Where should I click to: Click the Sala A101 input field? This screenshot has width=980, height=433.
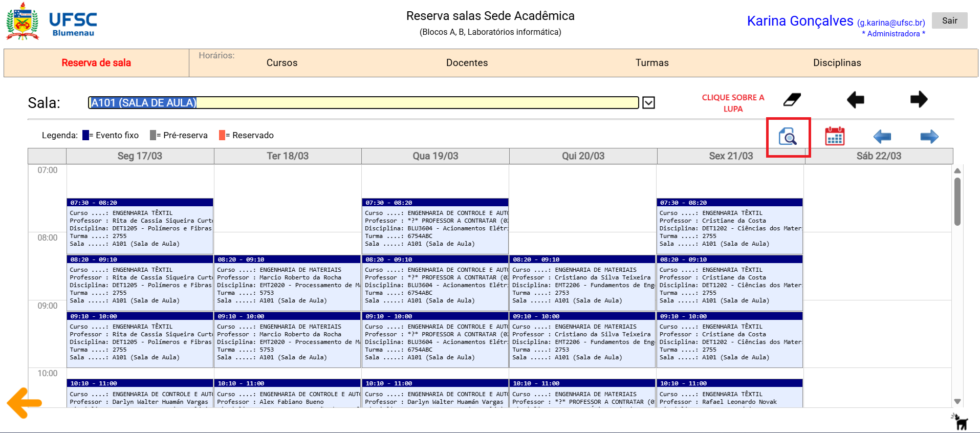coord(363,103)
